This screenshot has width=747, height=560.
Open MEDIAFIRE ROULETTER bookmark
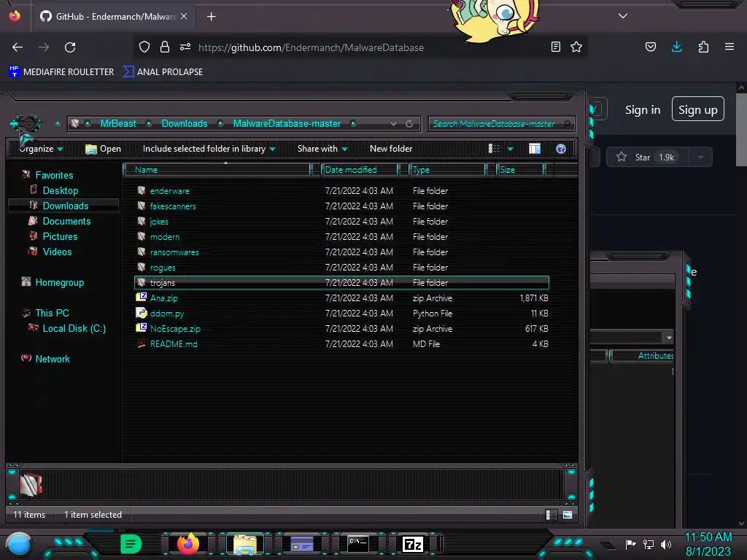tap(61, 72)
